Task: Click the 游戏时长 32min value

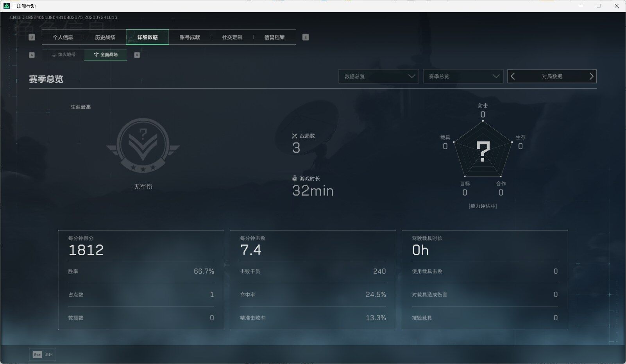Action: 313,191
